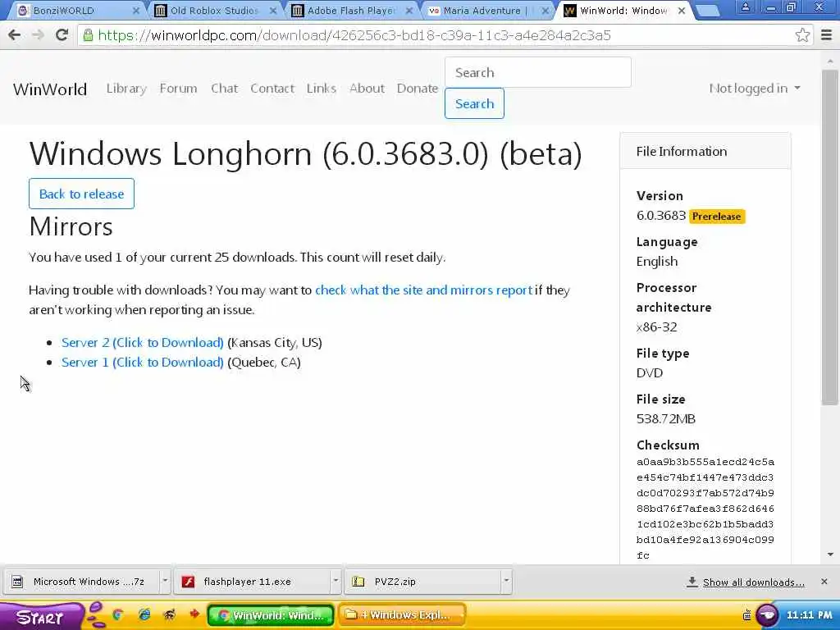Click the new tab button

(x=707, y=10)
